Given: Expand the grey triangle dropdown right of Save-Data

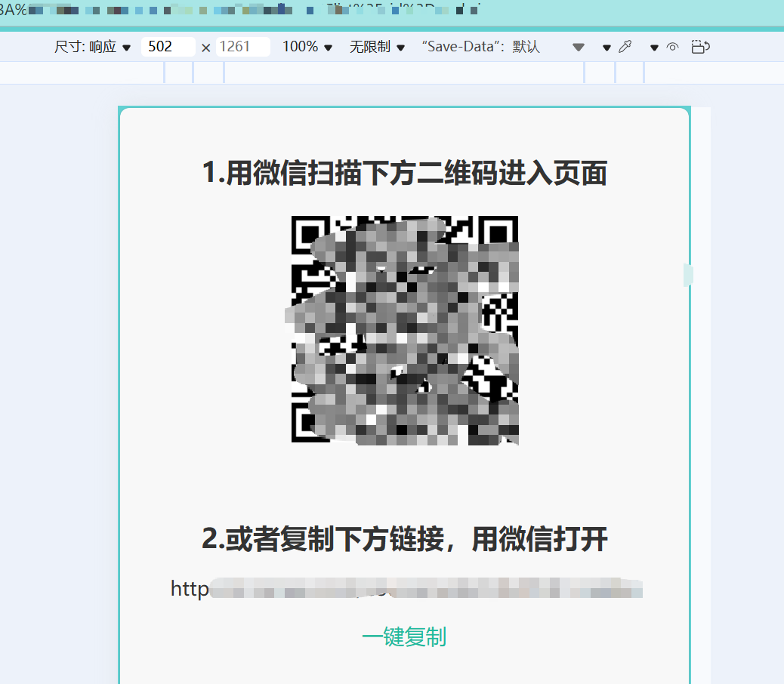Looking at the screenshot, I should [x=579, y=47].
